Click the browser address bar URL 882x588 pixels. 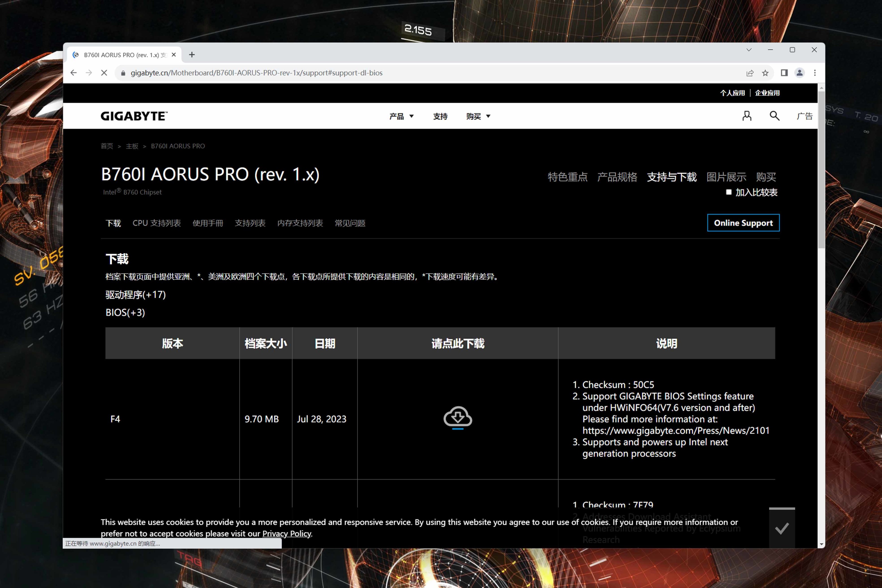256,73
